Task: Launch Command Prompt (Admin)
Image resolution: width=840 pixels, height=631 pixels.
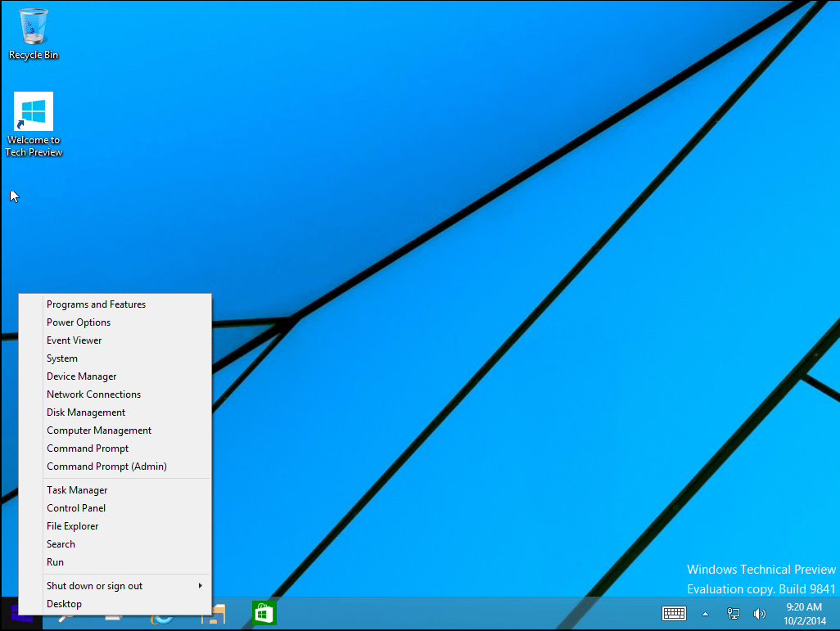Action: (x=106, y=466)
